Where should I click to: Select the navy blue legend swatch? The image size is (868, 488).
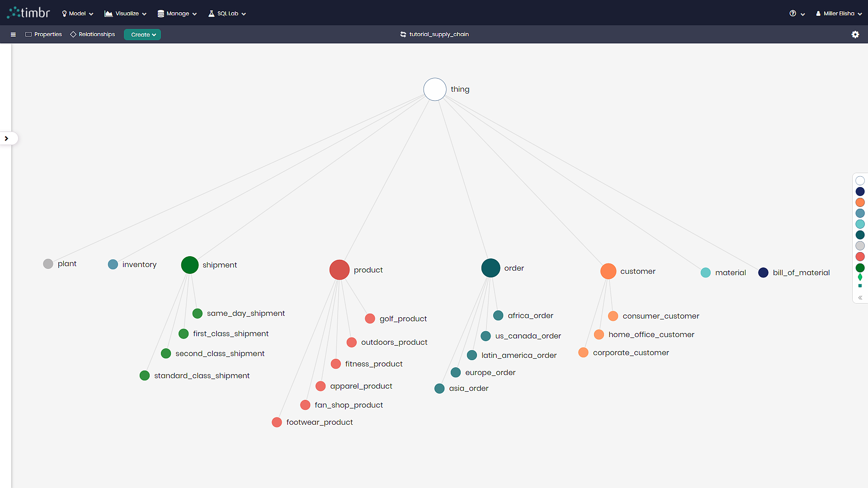point(860,192)
